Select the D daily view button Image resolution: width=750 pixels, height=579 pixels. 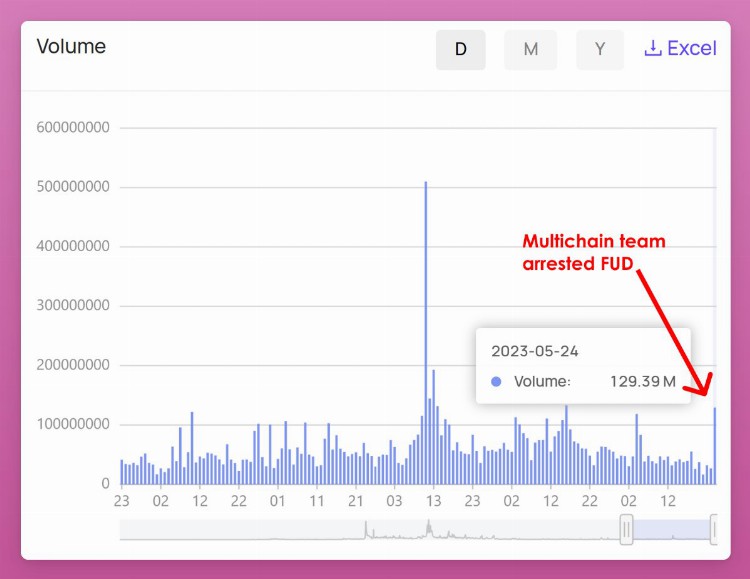point(461,50)
